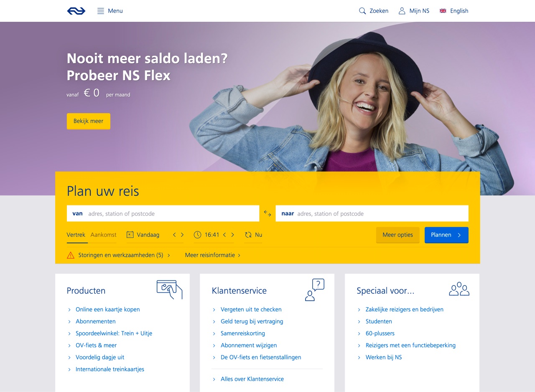Go to previous day arrow
The width and height of the screenshot is (535, 392).
174,235
